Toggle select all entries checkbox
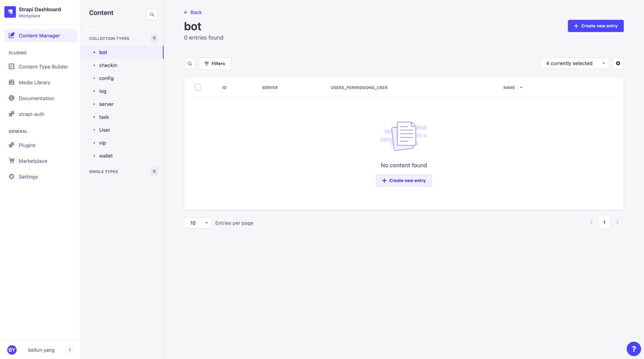 [198, 87]
